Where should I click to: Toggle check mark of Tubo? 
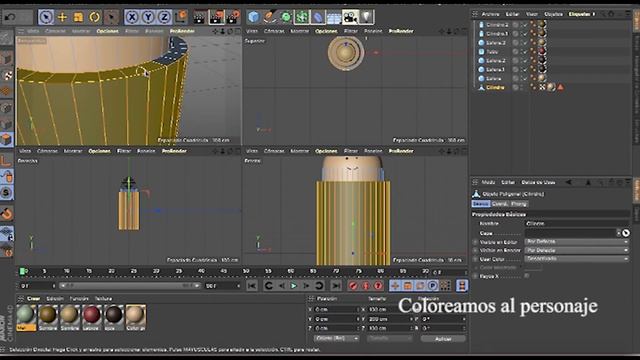tap(524, 51)
